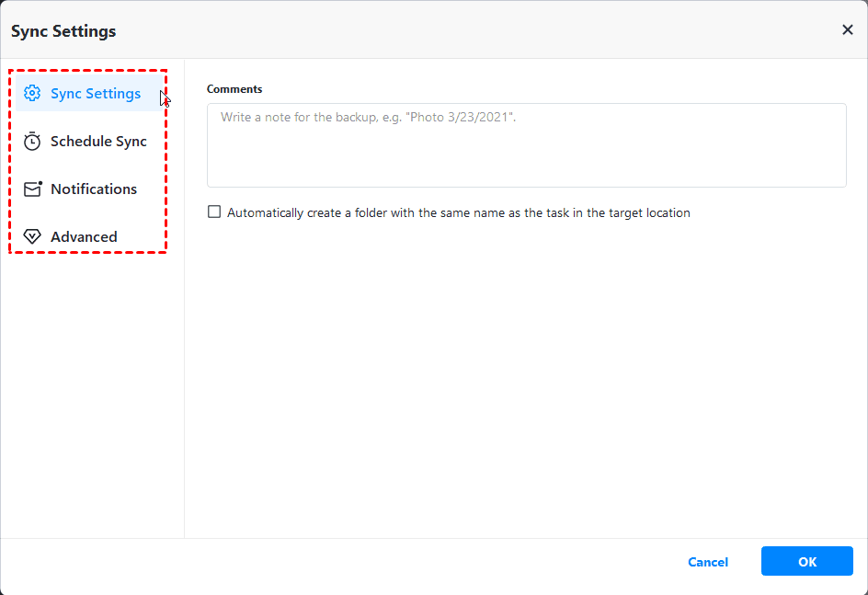This screenshot has height=595, width=868.
Task: Click the gear icon beside Sync Settings
Action: tap(32, 94)
